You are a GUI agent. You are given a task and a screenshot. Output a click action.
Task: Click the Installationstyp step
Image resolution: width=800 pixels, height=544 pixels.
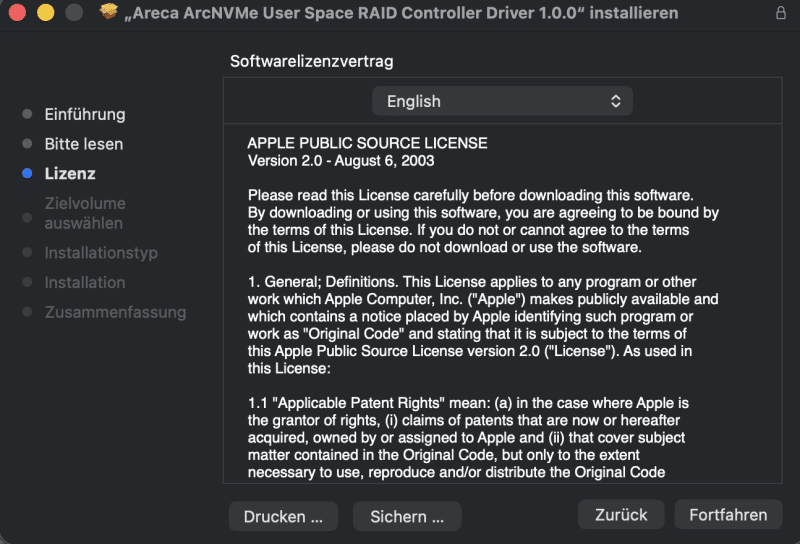[x=101, y=253]
